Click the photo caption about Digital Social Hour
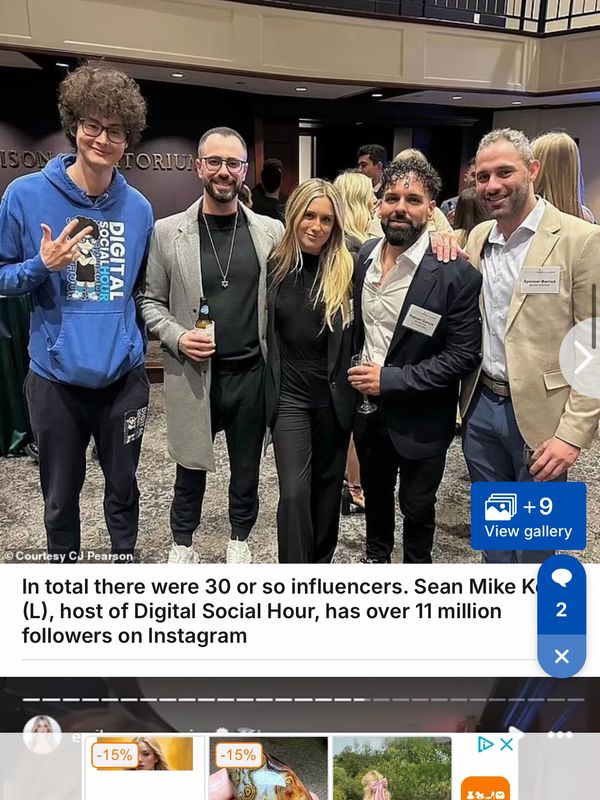Image resolution: width=600 pixels, height=800 pixels. pyautogui.click(x=276, y=611)
